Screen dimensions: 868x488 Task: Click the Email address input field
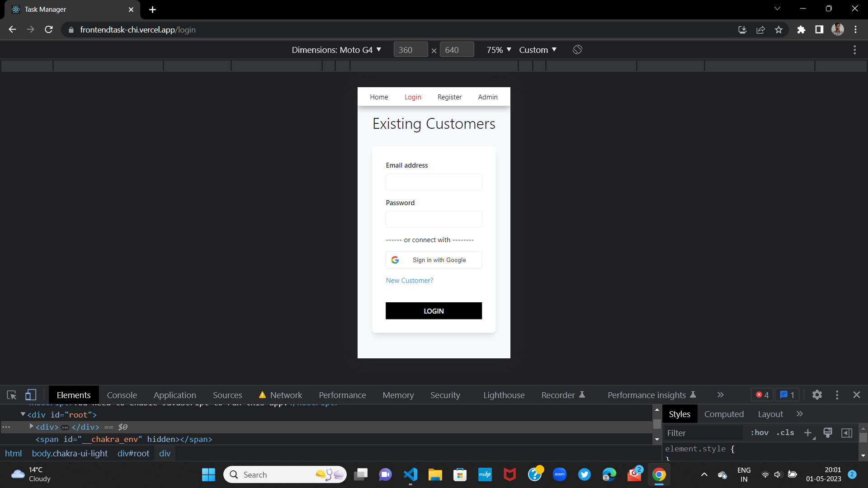pyautogui.click(x=434, y=182)
